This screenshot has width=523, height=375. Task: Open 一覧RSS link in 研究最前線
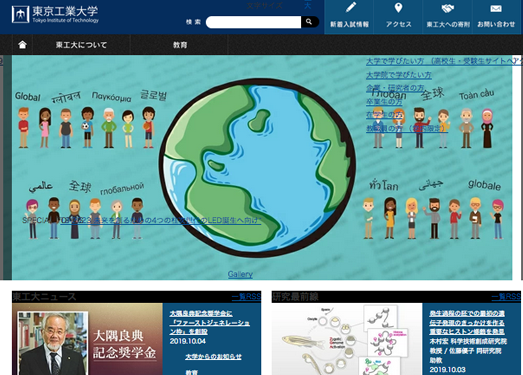506,297
